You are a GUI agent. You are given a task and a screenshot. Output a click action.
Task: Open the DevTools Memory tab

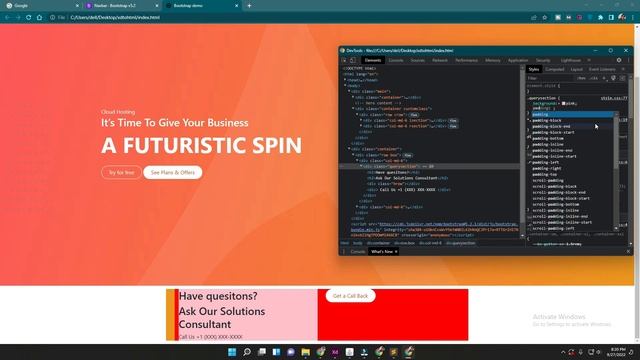coord(493,60)
